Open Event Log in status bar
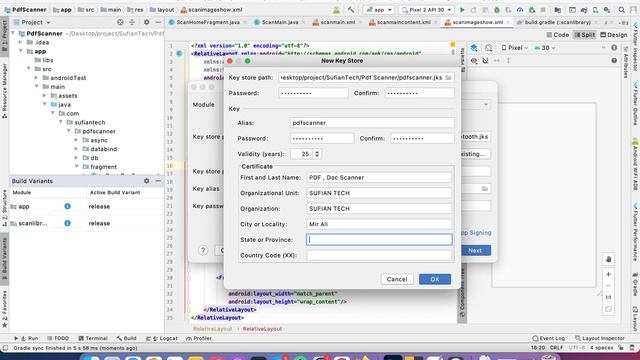640x360 pixels. (548, 338)
